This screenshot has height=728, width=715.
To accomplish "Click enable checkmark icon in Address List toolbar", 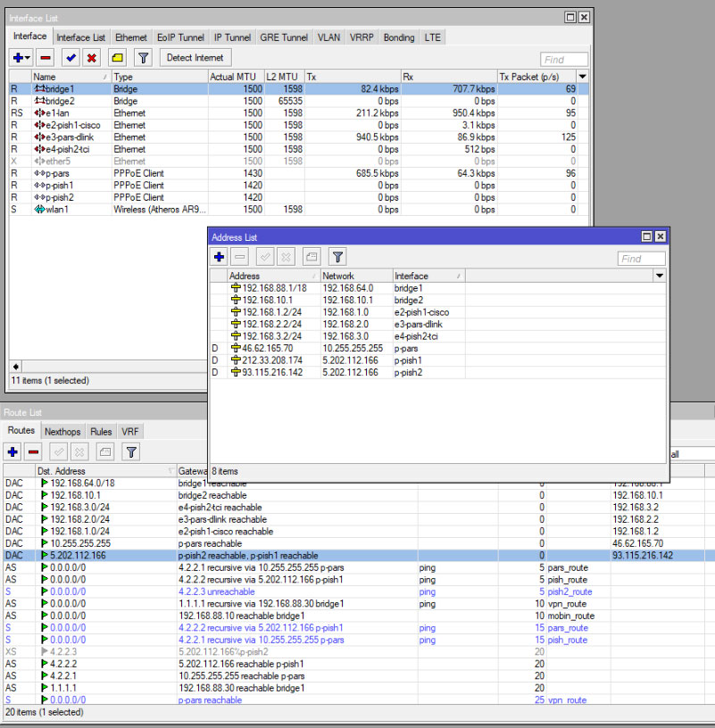I will (265, 257).
